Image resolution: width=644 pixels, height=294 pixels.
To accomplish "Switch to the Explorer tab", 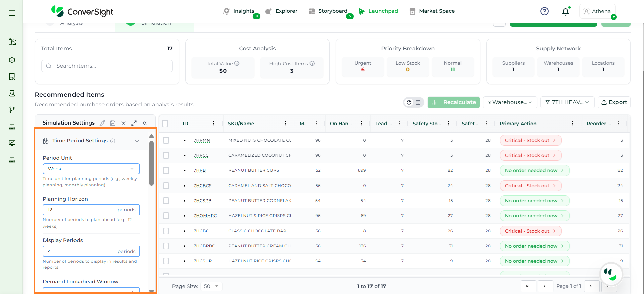I will point(281,11).
